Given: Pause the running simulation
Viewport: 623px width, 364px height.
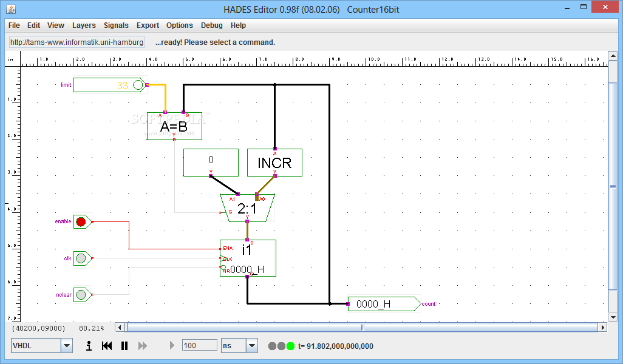Looking at the screenshot, I should 124,346.
